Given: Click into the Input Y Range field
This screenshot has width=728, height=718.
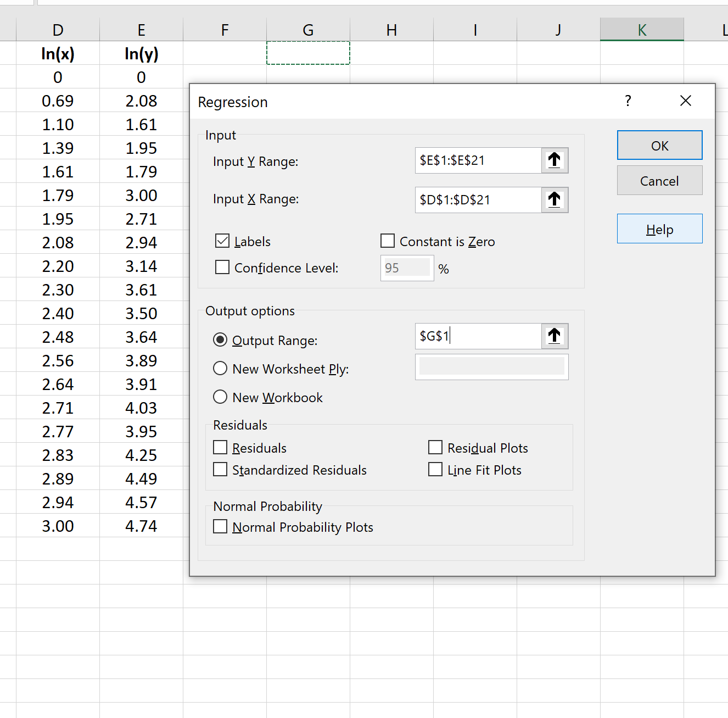Looking at the screenshot, I should pos(478,160).
